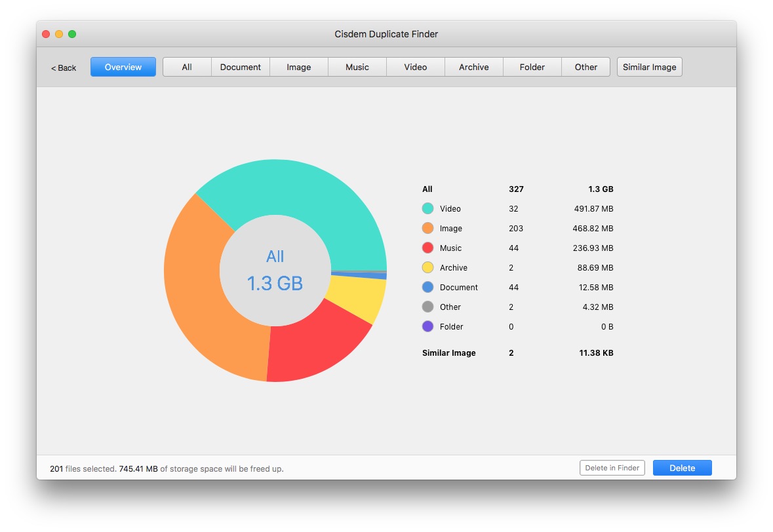Screen dimensions: 773x532
Task: Switch to the All files tab
Action: click(187, 66)
